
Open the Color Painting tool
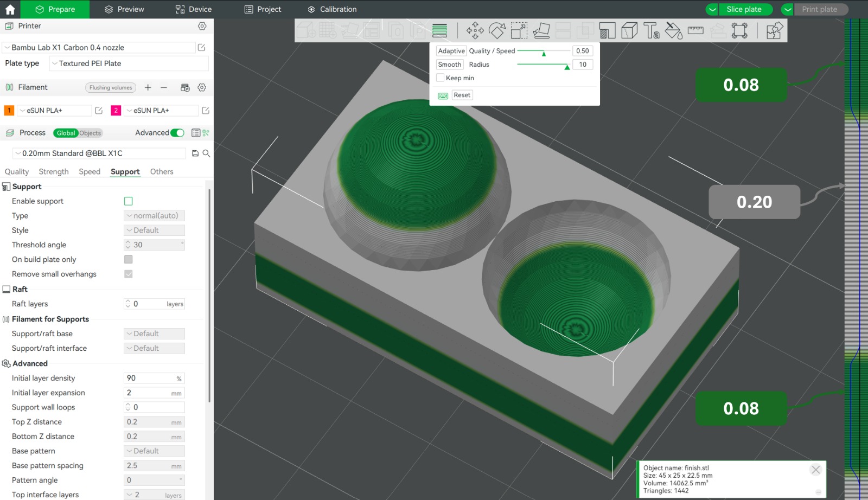tap(674, 31)
